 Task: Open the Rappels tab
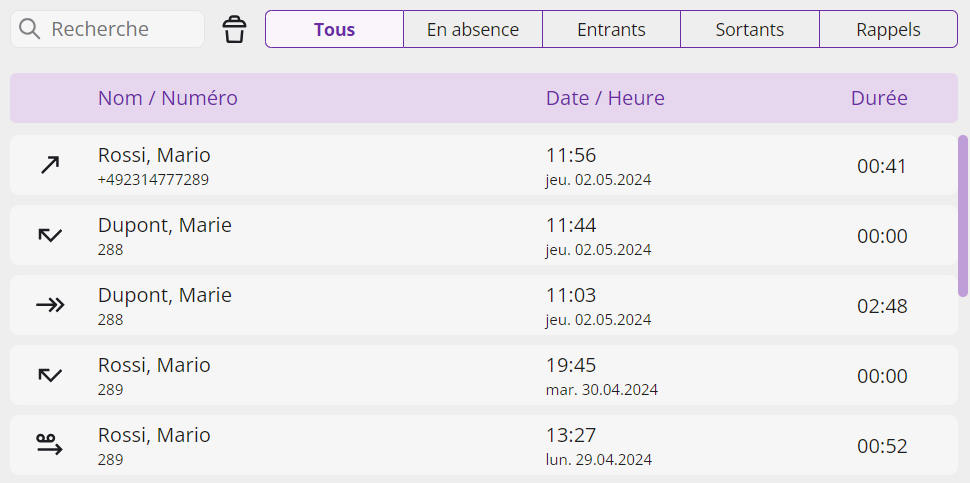888,29
